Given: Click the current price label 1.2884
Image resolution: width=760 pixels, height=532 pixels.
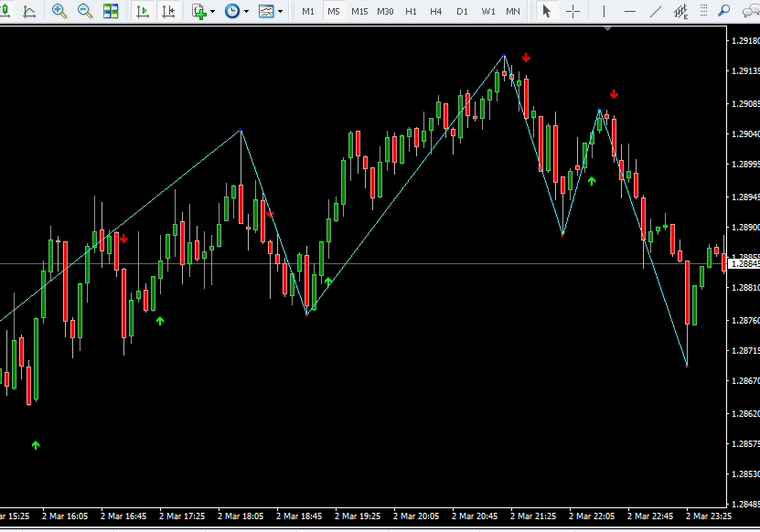Looking at the screenshot, I should pos(744,263).
